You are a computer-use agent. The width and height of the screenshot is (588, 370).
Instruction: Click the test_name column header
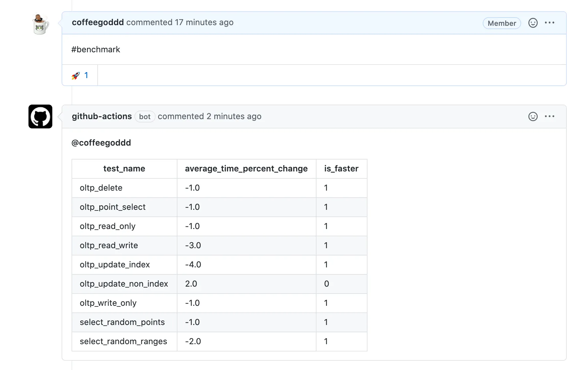pos(124,168)
